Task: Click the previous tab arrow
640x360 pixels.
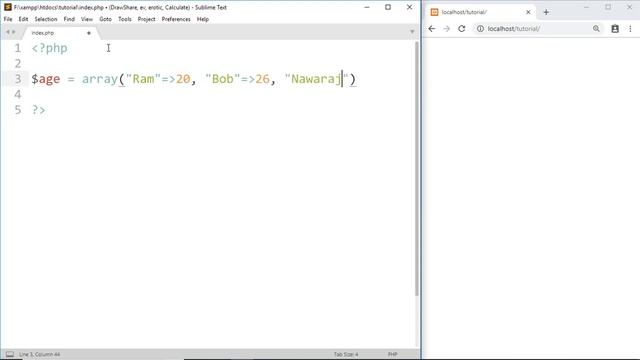Action: (7, 32)
